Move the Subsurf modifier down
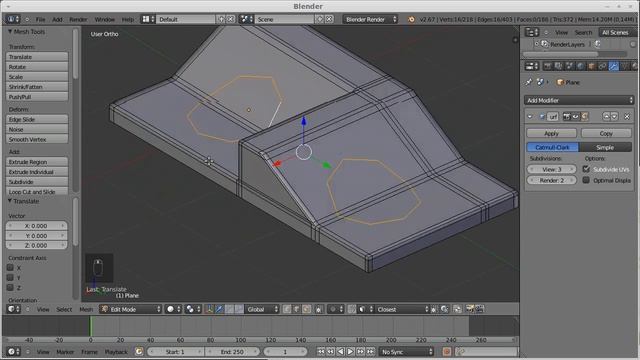Viewport: 640px width, 360px height. (x=614, y=117)
